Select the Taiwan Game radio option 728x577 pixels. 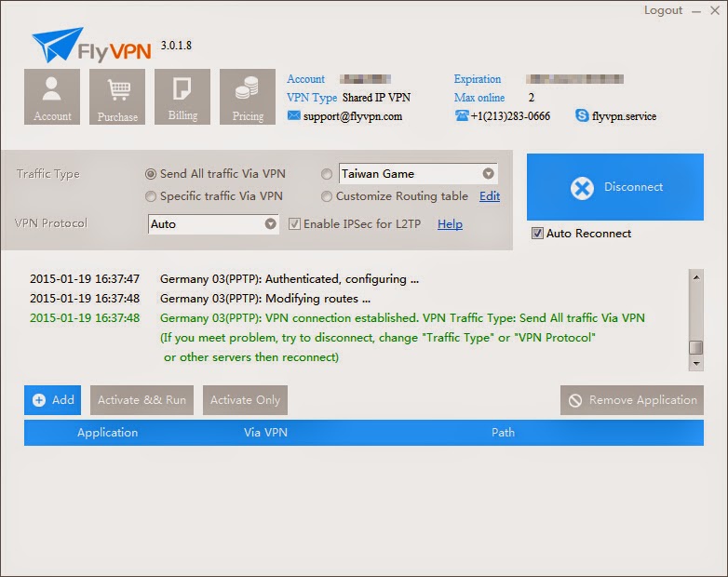pyautogui.click(x=327, y=174)
